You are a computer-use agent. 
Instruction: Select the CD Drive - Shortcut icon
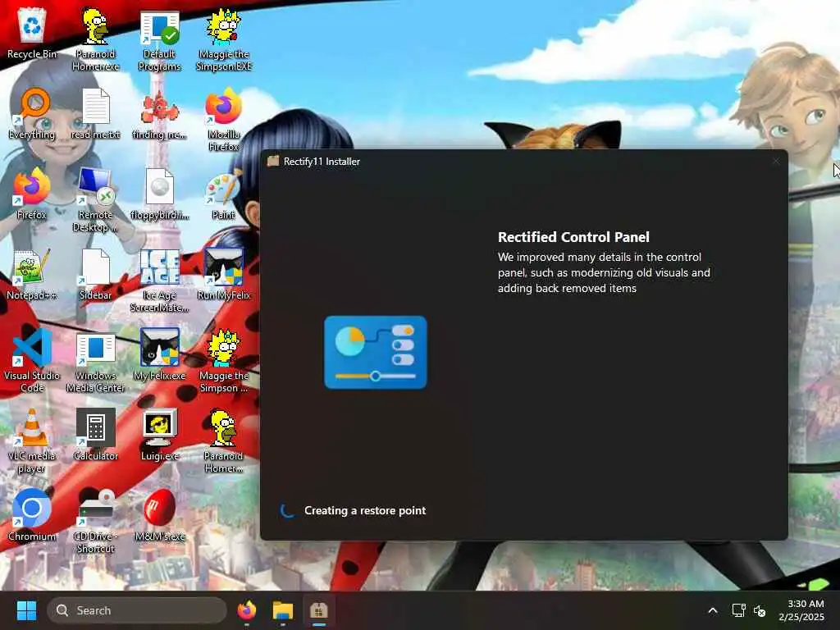(x=95, y=522)
